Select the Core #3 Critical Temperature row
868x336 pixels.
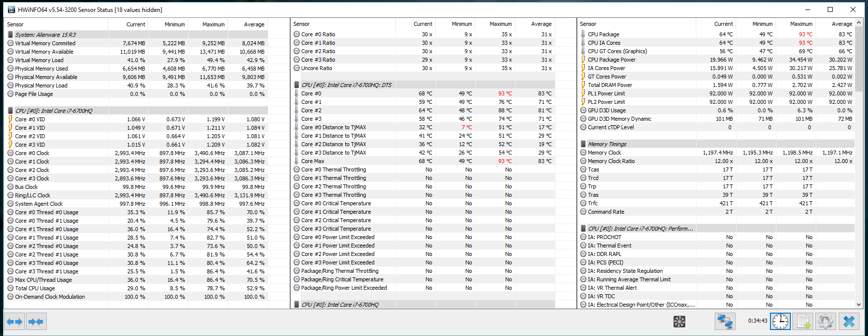423,229
